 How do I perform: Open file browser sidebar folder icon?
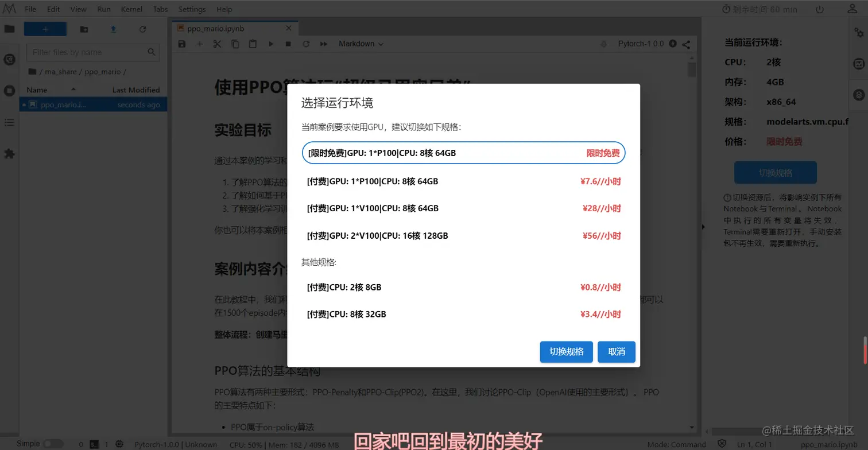(x=9, y=29)
